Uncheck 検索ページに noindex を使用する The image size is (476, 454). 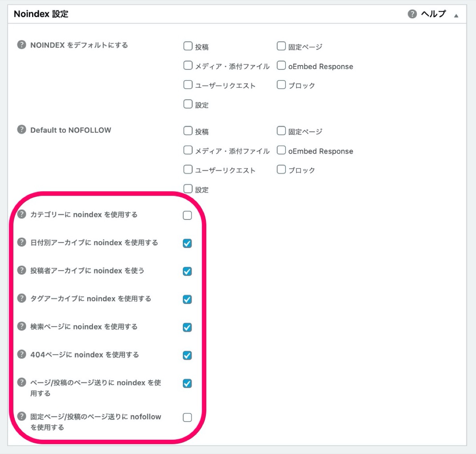pyautogui.click(x=187, y=327)
